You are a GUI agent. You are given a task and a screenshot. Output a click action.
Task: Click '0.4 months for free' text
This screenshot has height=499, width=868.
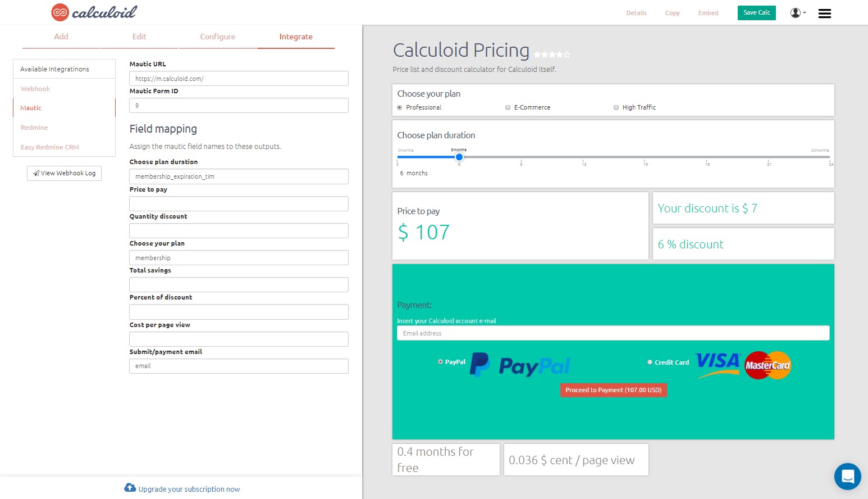pos(436,460)
